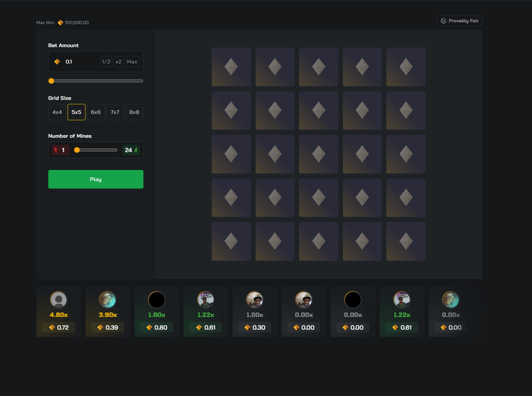Select the 4x4 grid size

pyautogui.click(x=57, y=112)
